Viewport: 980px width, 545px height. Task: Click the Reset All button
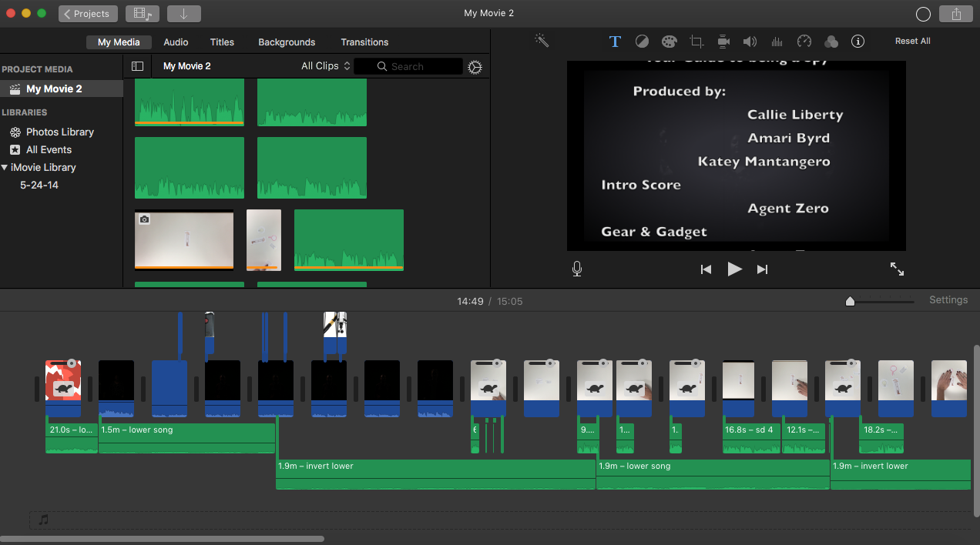912,40
